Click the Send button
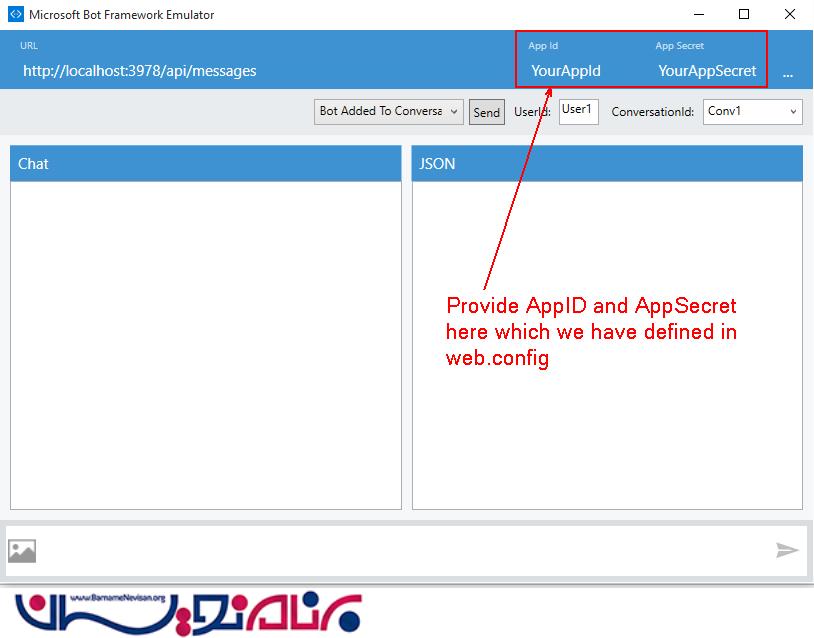 (x=486, y=112)
